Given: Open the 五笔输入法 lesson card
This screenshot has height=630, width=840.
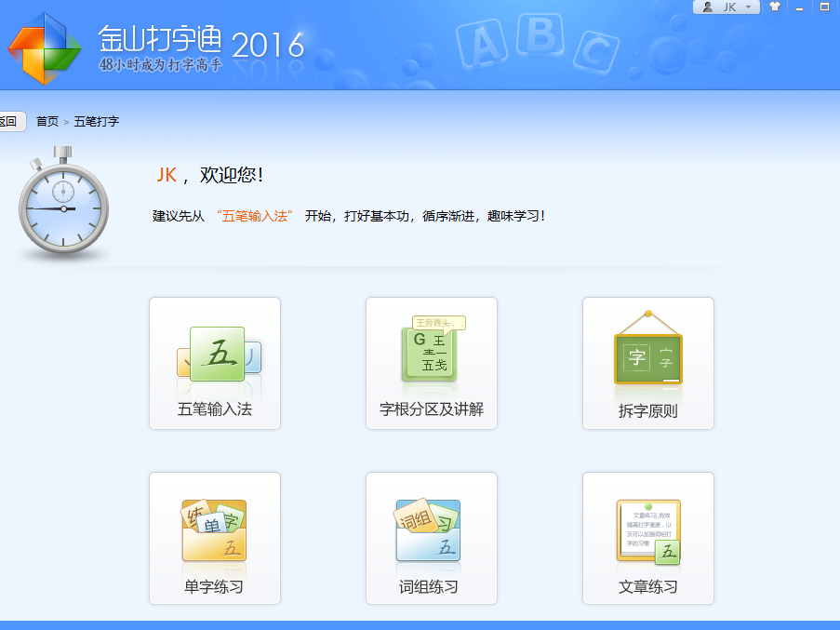Looking at the screenshot, I should point(215,363).
